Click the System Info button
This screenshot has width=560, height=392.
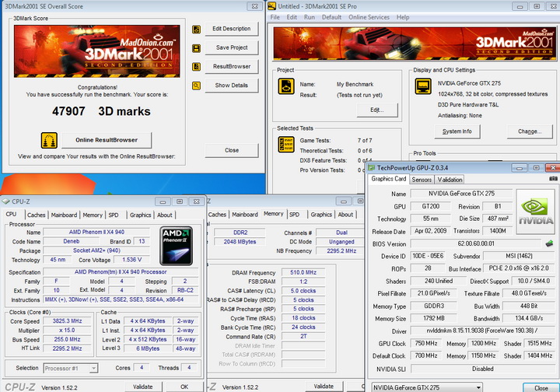tap(457, 131)
